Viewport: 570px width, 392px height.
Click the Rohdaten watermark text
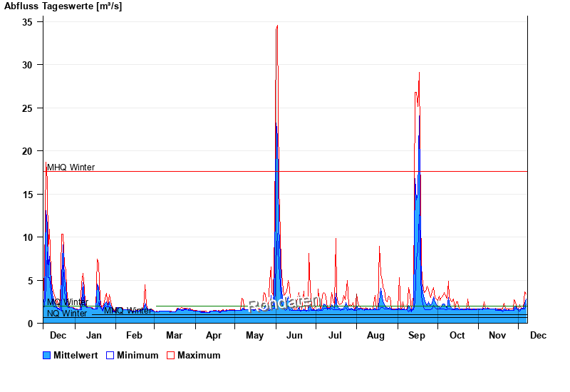pyautogui.click(x=283, y=304)
